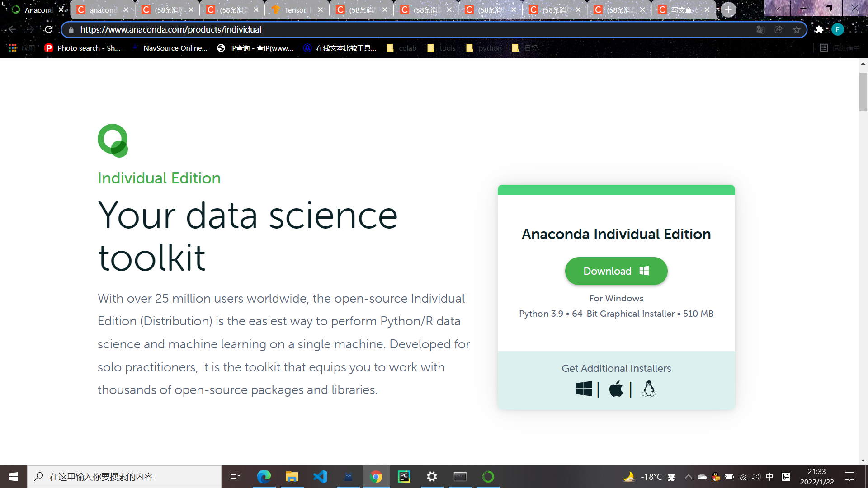Click the Get Additional Installers link

click(617, 368)
